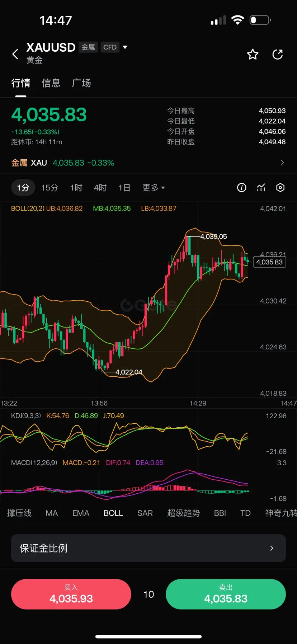Viewport: 297px width, 644px height.
Task: Open chart info circle icon
Action: tap(242, 188)
